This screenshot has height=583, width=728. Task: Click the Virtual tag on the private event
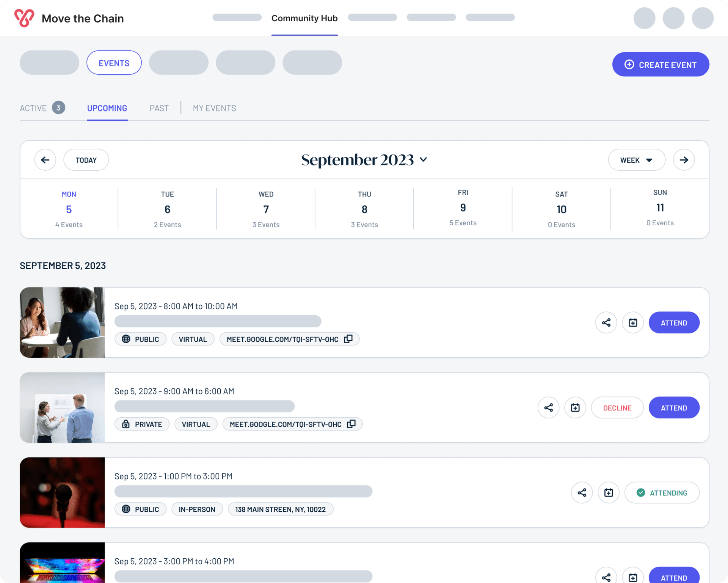click(x=196, y=424)
